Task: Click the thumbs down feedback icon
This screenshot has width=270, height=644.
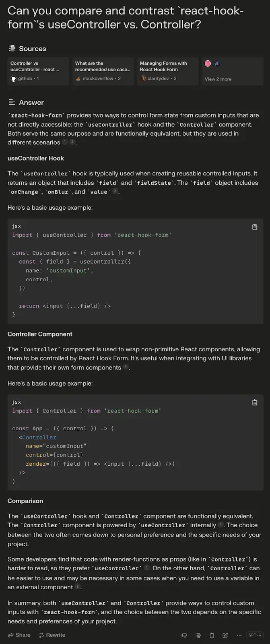Action: point(184,635)
